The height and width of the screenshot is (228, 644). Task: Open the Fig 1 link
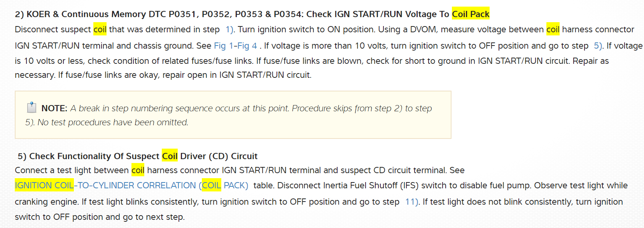pyautogui.click(x=223, y=46)
